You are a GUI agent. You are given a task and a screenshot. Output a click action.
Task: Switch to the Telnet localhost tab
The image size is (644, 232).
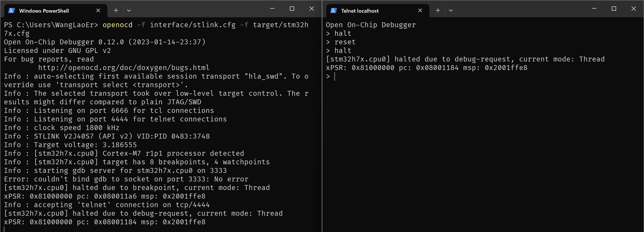pyautogui.click(x=360, y=10)
